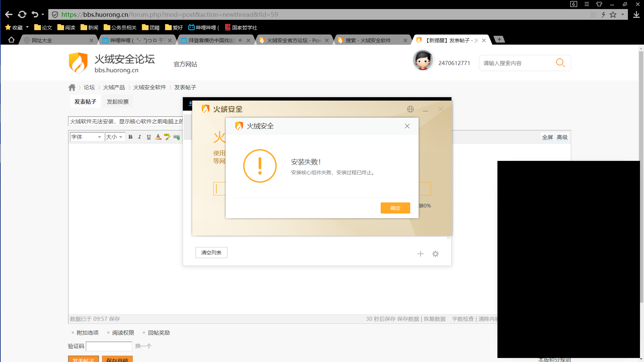Viewport: 644px width, 362px height.
Task: Click the 火绒安全论坛 logo
Action: pyautogui.click(x=111, y=63)
